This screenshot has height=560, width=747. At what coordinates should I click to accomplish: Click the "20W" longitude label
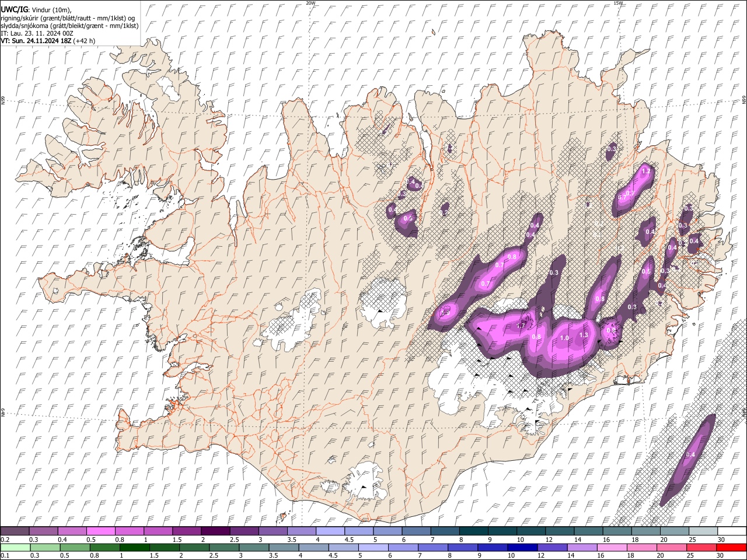[310, 3]
